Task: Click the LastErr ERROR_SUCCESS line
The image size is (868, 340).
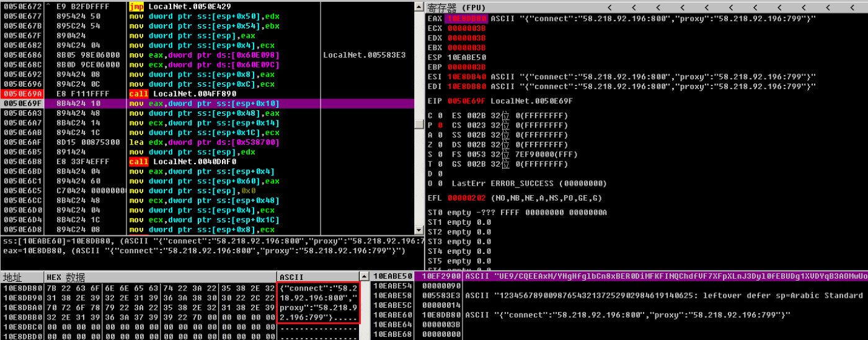Action: pos(528,183)
